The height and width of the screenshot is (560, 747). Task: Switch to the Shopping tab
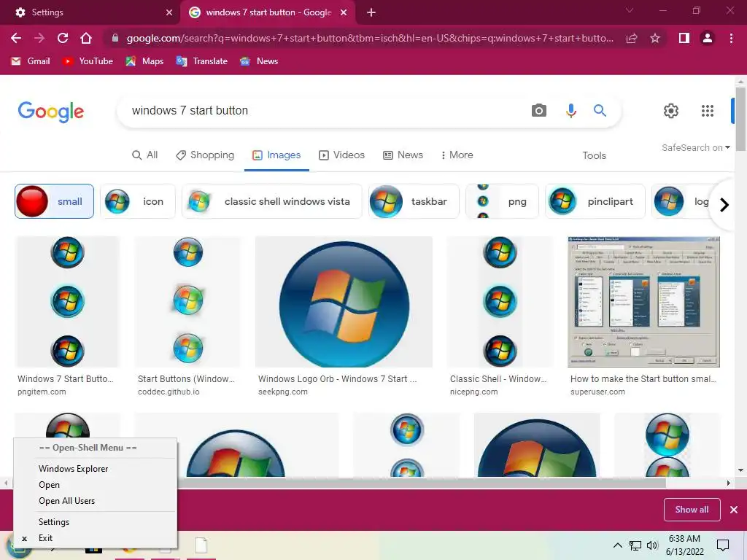click(205, 155)
